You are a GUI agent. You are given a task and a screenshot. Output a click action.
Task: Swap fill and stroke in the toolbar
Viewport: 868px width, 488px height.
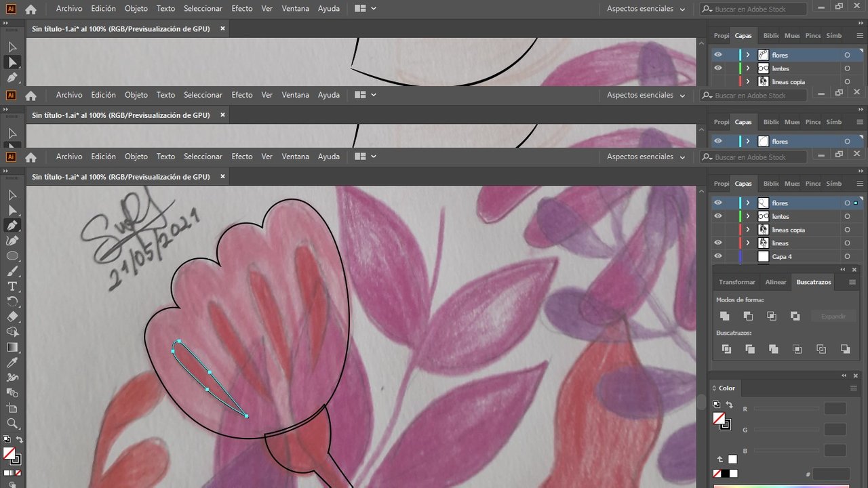click(19, 440)
